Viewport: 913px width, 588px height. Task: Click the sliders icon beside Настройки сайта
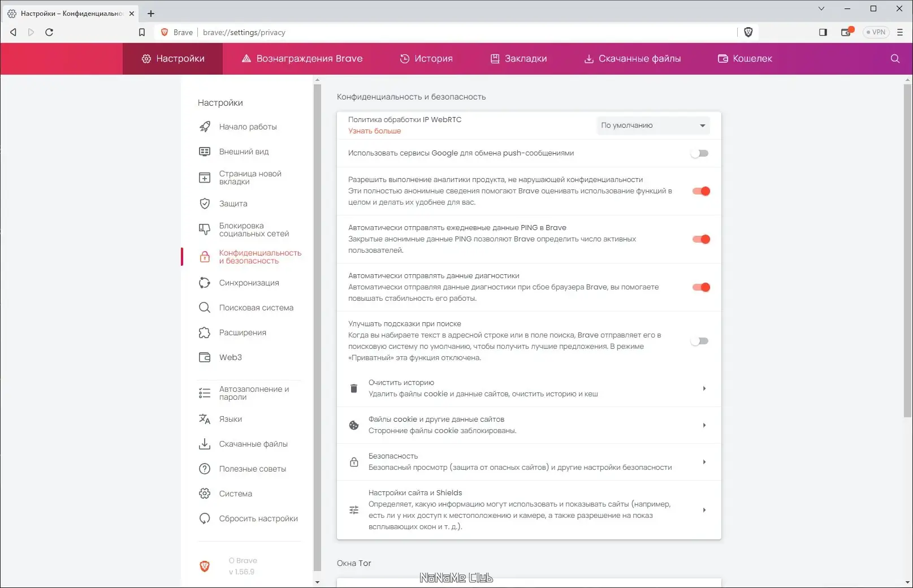354,510
